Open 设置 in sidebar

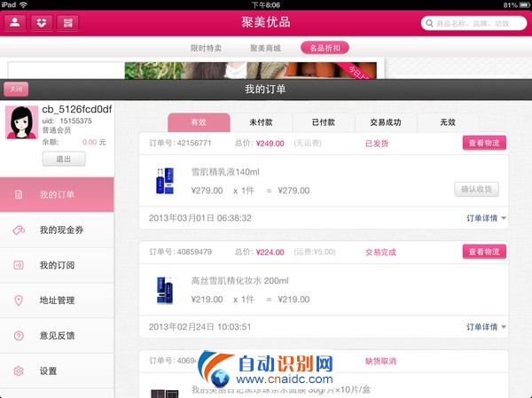(57, 371)
